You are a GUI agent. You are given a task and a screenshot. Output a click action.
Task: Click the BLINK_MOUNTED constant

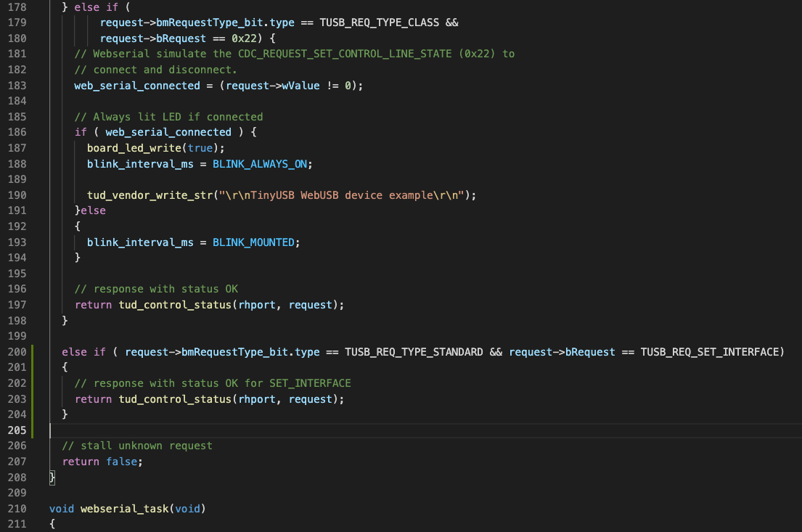click(x=254, y=242)
